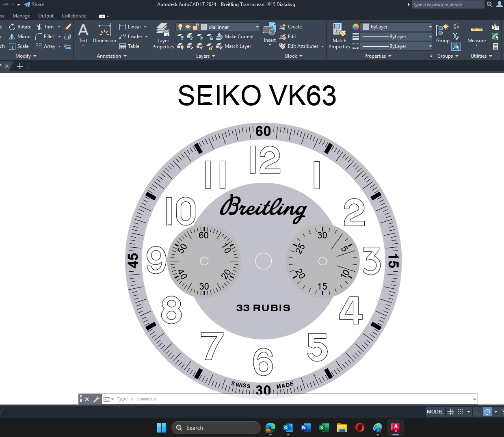This screenshot has width=504, height=437.
Task: Click the Make Current layer button
Action: 235,37
